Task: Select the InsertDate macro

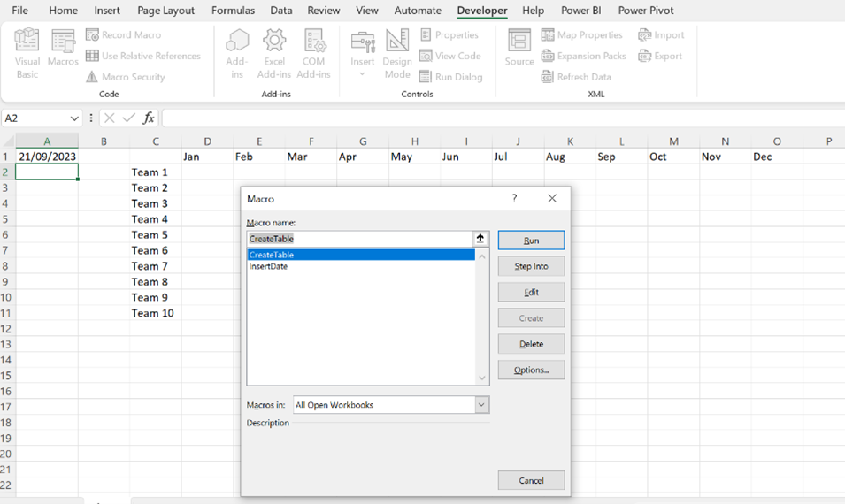Action: click(x=361, y=266)
